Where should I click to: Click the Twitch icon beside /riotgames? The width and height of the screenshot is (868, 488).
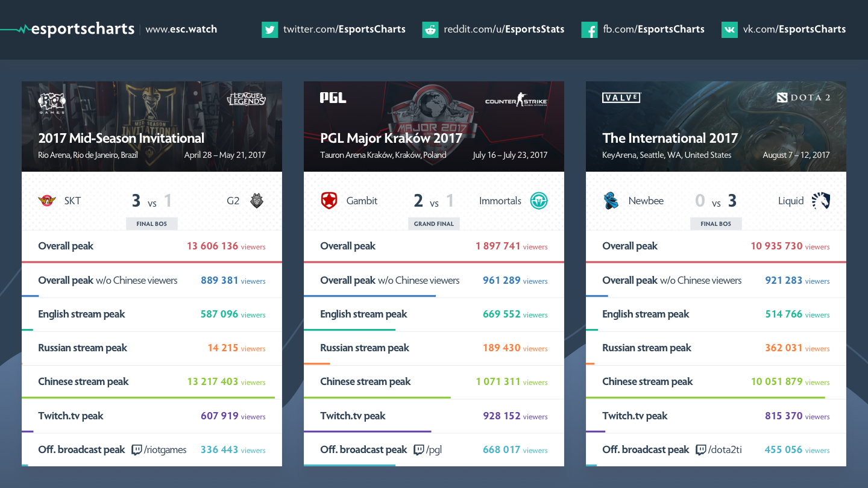[x=137, y=450]
